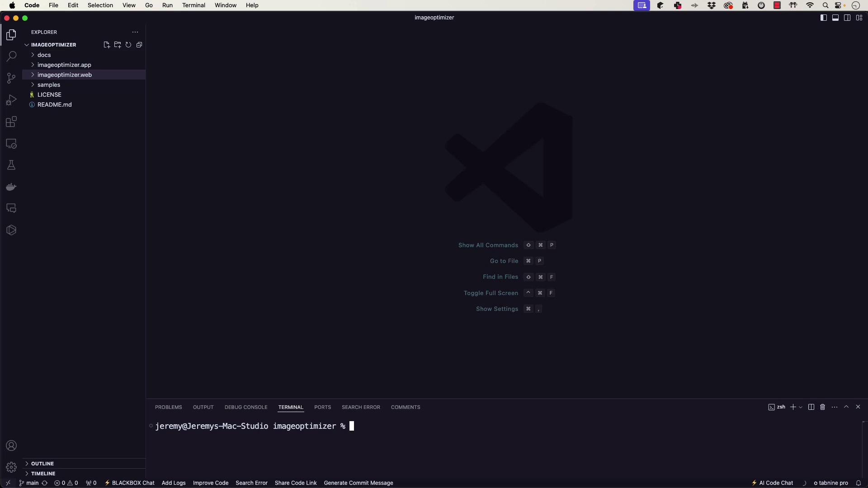This screenshot has width=868, height=488.
Task: Expand the OUTLINE section
Action: point(84,464)
